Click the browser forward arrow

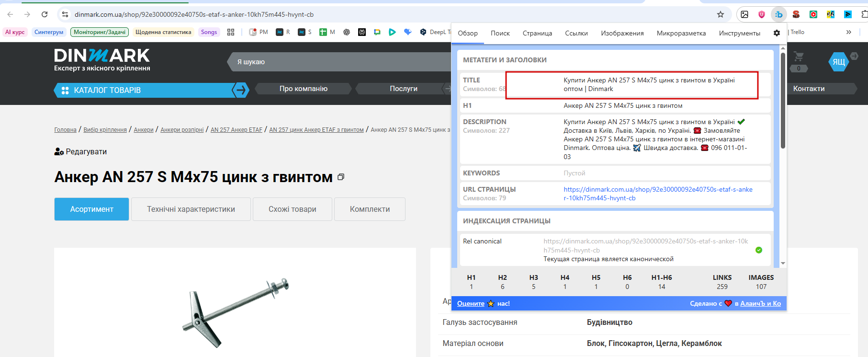pyautogui.click(x=27, y=14)
